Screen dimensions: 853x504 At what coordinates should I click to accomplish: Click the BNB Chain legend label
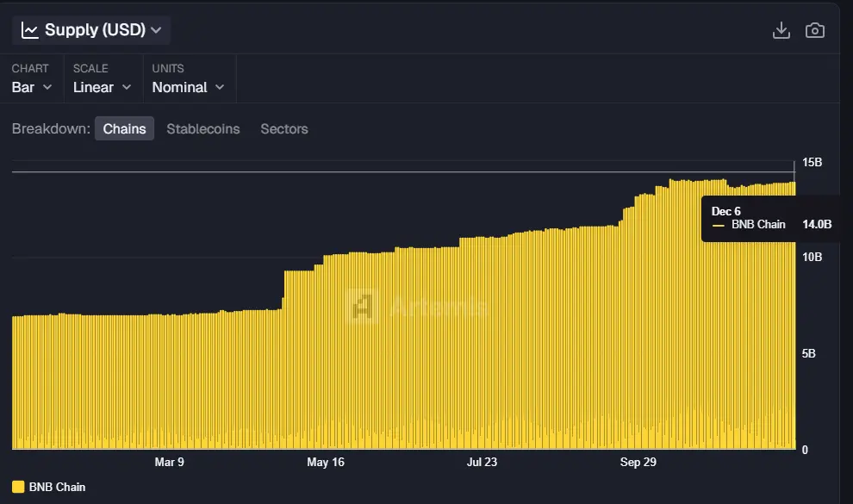coord(757,225)
